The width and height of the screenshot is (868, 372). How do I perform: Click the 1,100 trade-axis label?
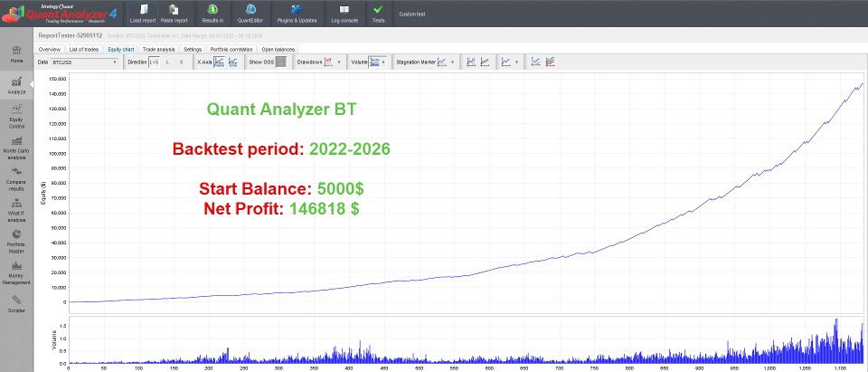pyautogui.click(x=840, y=368)
